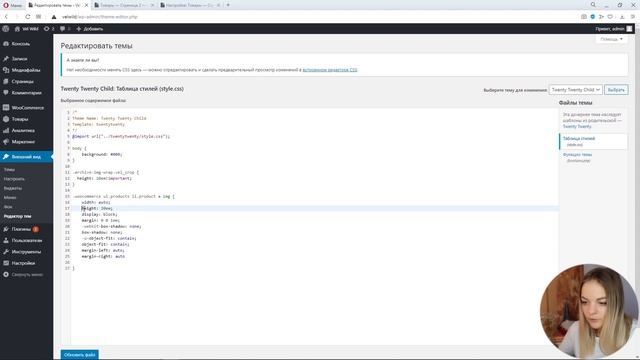Go to Редактор тем submenu item
The width and height of the screenshot is (640, 360).
pos(18,216)
